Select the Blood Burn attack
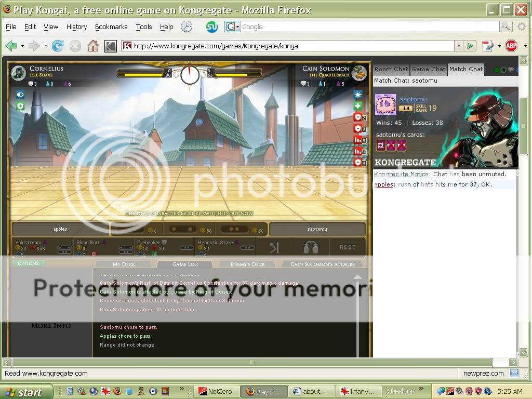 [x=104, y=247]
